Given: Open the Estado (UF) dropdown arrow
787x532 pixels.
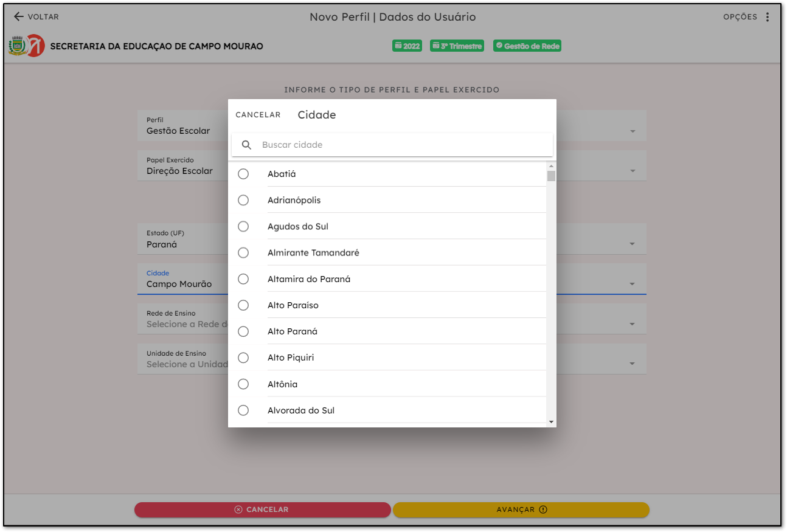Looking at the screenshot, I should tap(633, 244).
